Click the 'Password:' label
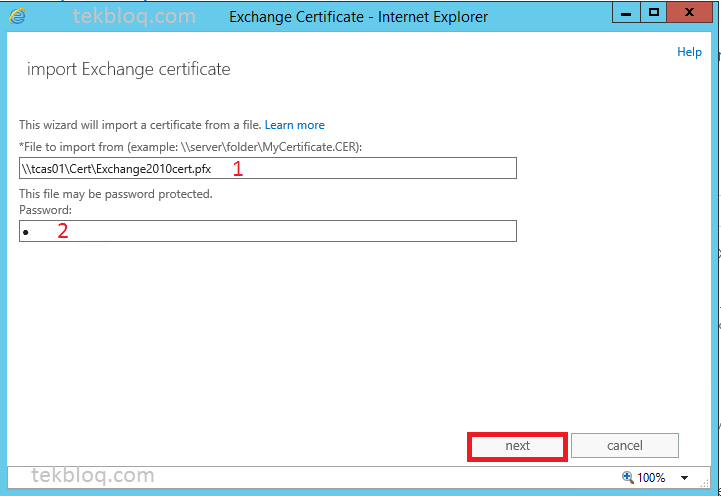The height and width of the screenshot is (496, 721). pos(46,210)
